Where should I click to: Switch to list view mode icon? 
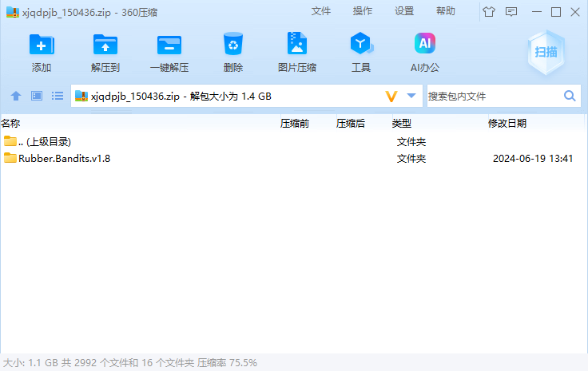click(x=58, y=96)
